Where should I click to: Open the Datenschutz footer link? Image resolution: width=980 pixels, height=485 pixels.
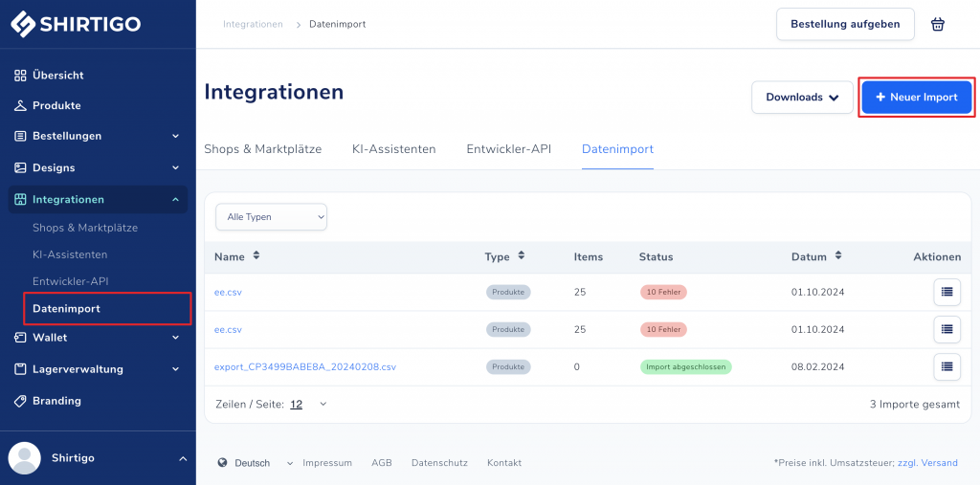[x=439, y=463]
